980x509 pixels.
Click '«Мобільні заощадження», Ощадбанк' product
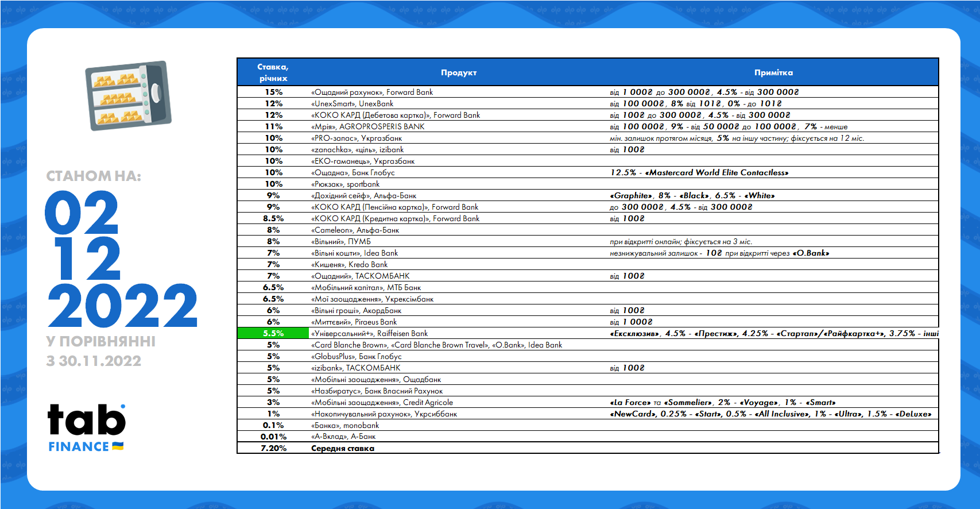[376, 379]
